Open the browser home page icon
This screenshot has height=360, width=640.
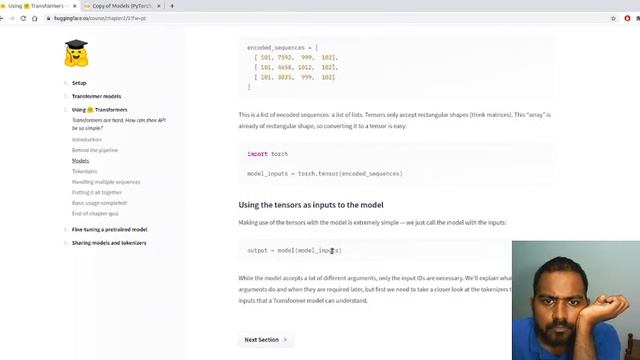pyautogui.click(x=35, y=18)
